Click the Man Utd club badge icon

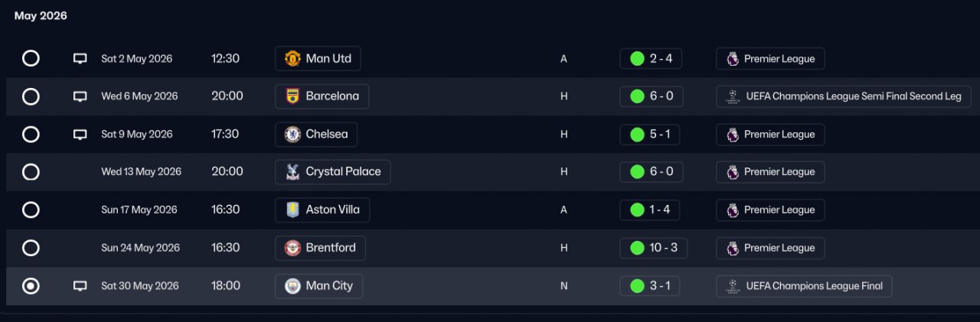(292, 59)
